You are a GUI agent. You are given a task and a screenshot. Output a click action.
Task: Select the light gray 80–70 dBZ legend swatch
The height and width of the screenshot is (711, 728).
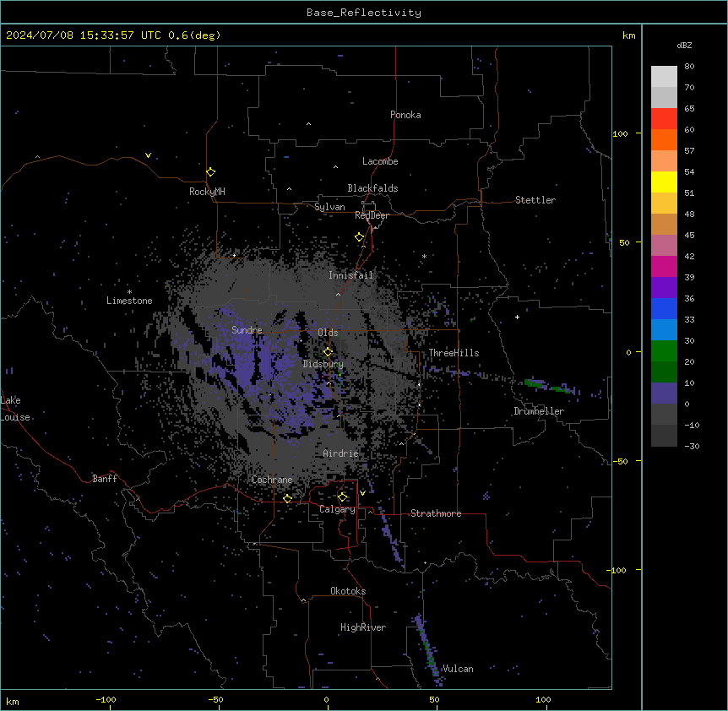tap(664, 77)
